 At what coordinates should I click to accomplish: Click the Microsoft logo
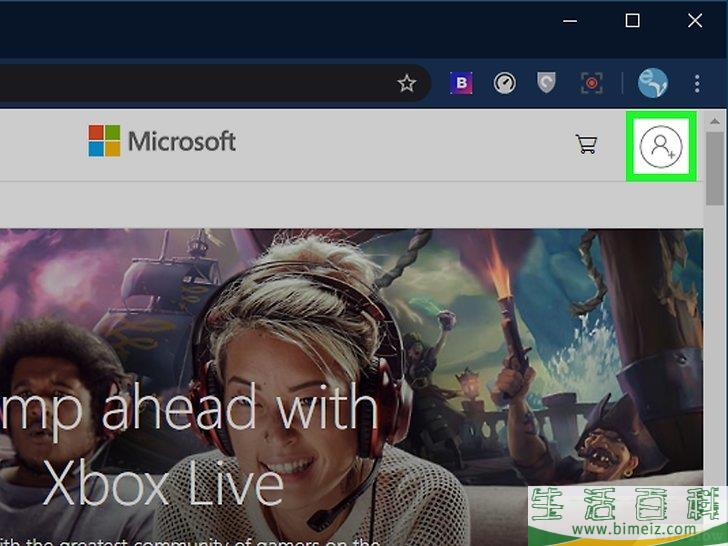click(162, 141)
